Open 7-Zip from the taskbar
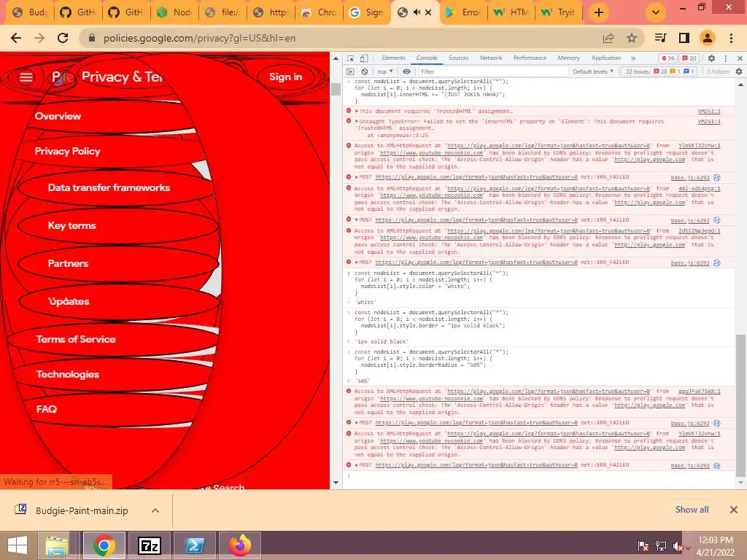Viewport: 747px width, 560px height. coord(149,545)
